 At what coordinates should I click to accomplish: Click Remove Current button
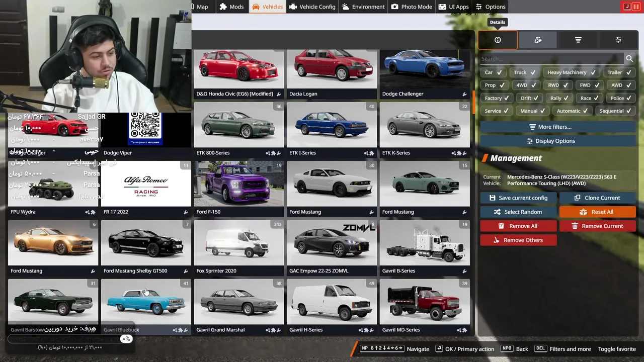(x=597, y=226)
